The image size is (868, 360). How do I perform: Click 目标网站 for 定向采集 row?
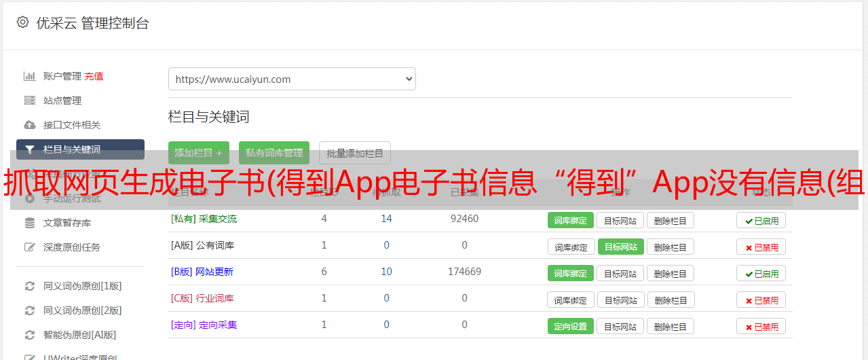(620, 326)
